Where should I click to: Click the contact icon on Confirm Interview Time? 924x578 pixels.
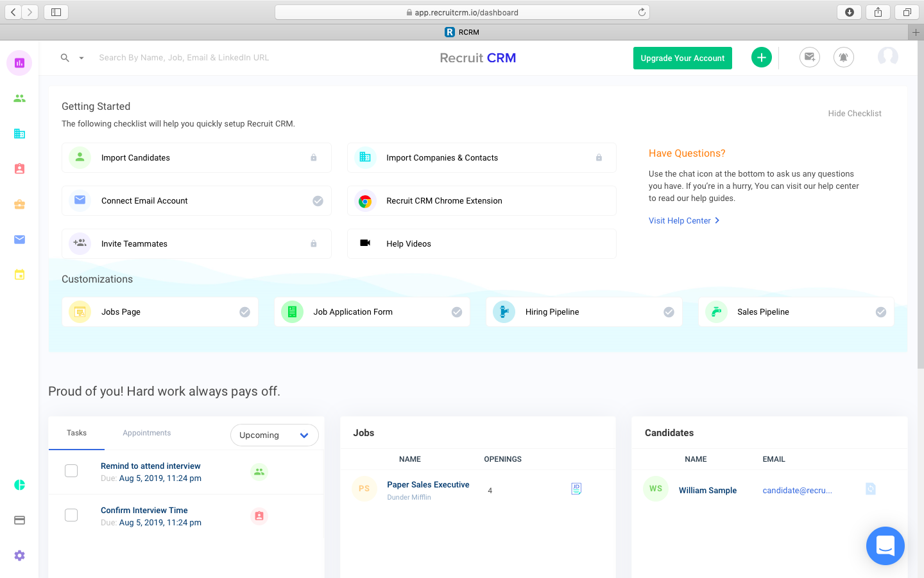point(259,516)
